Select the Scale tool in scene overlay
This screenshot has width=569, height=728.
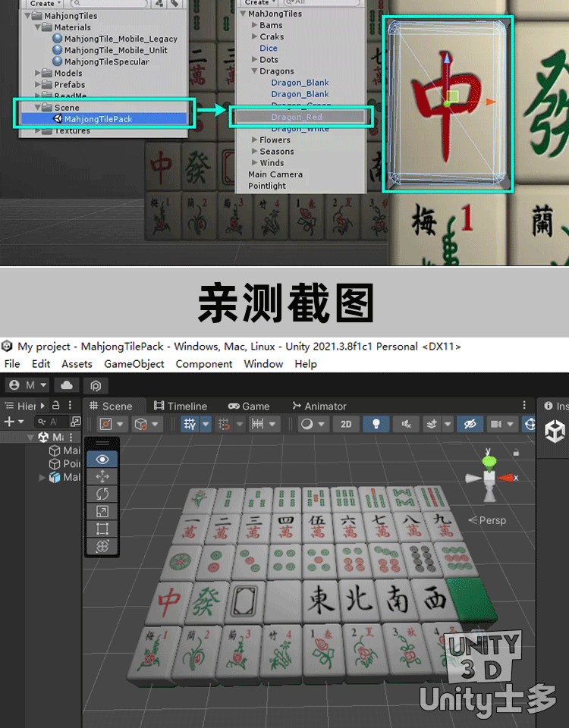(x=102, y=511)
